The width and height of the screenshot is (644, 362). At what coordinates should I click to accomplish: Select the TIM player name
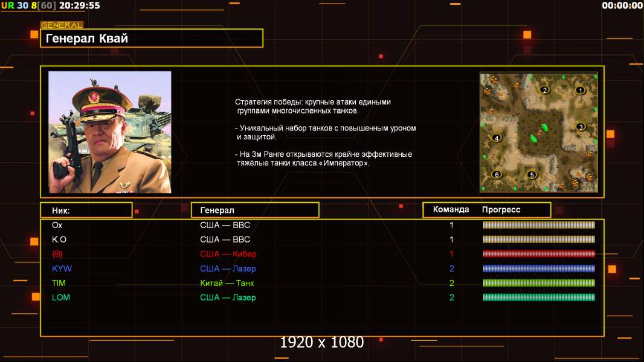coord(59,283)
